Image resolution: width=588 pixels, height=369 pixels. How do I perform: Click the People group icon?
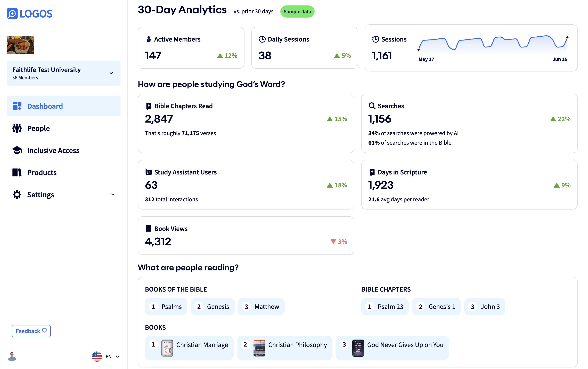click(17, 128)
